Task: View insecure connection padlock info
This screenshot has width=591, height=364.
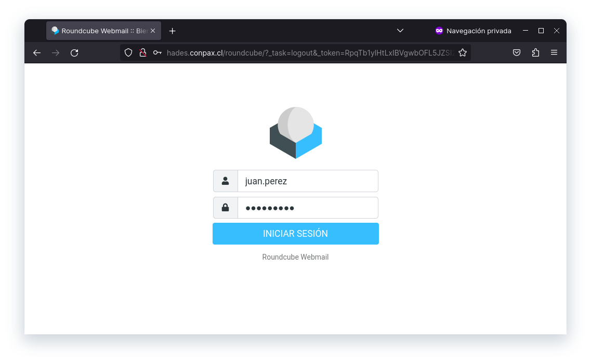Action: pos(143,52)
